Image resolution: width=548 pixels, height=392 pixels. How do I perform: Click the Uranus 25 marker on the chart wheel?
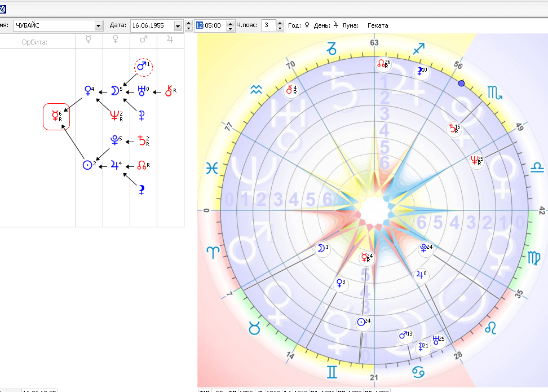(x=438, y=340)
